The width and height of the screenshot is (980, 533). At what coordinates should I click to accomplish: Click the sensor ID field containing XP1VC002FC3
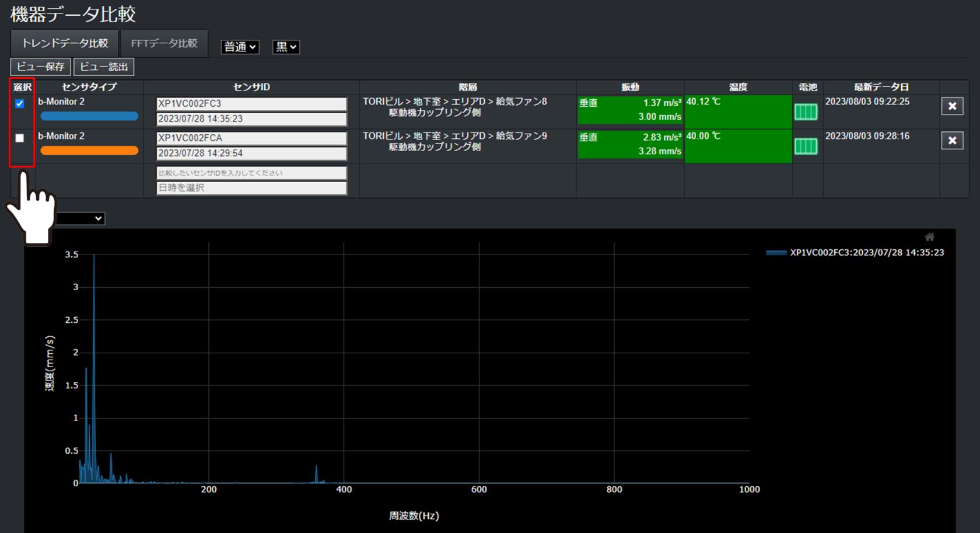pyautogui.click(x=251, y=104)
